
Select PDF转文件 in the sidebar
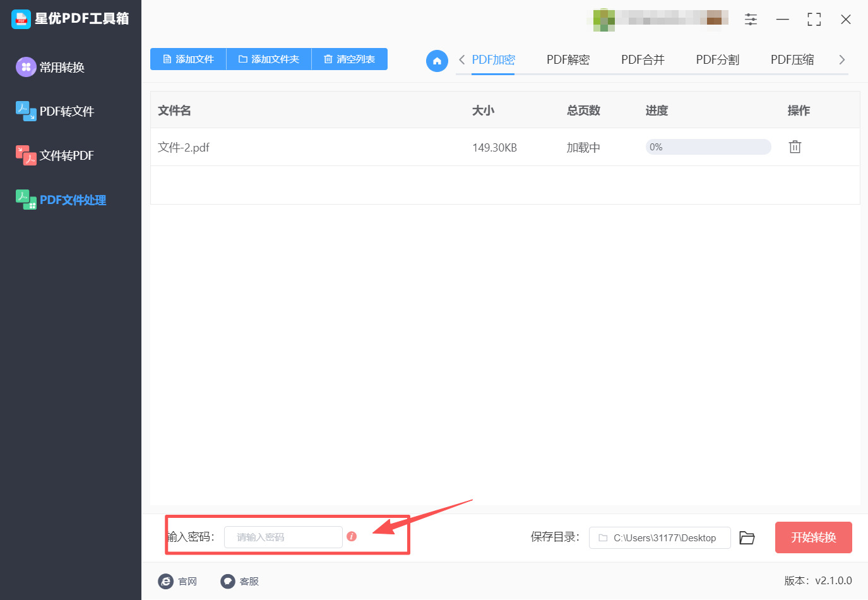[67, 112]
